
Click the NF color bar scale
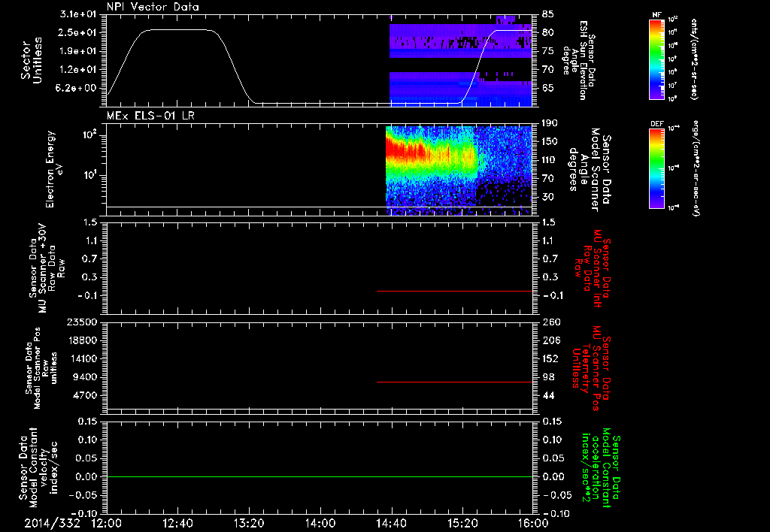tap(657, 59)
